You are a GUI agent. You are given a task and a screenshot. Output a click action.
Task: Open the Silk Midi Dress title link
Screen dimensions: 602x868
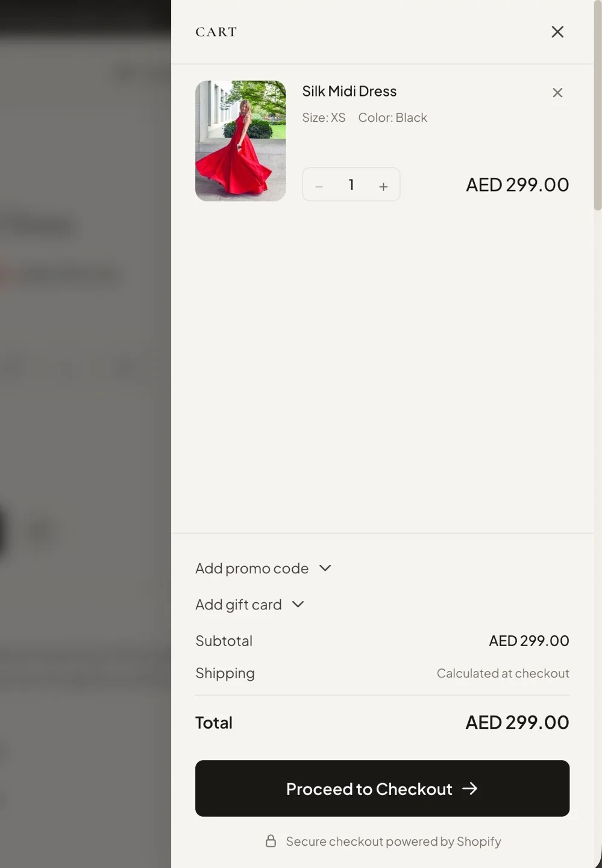[350, 92]
